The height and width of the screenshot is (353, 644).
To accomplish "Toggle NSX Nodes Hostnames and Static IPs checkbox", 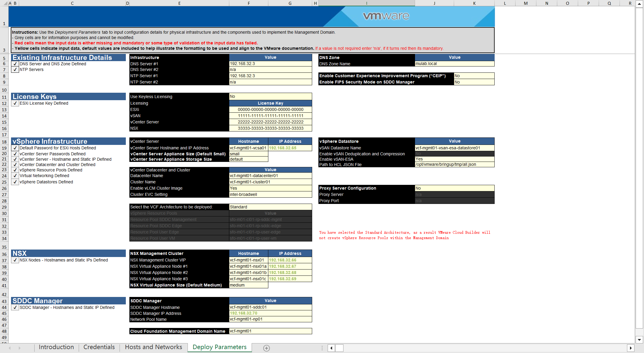I will click(x=15, y=260).
